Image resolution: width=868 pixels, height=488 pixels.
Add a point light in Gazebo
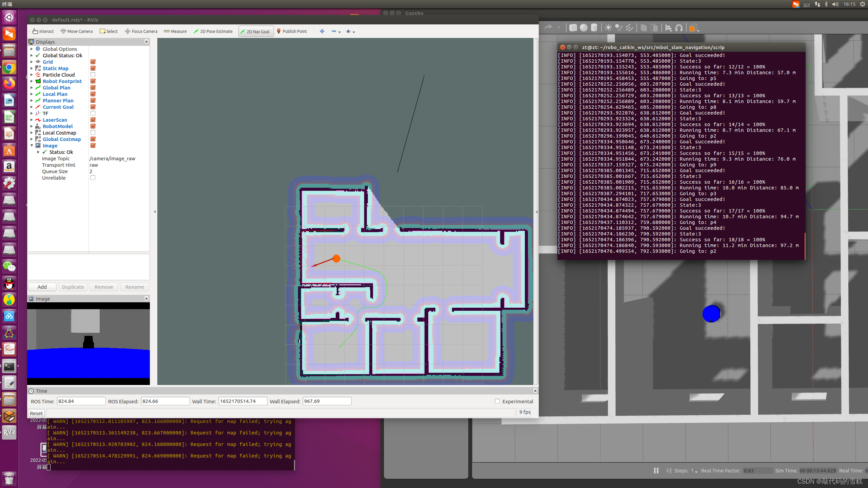point(608,27)
